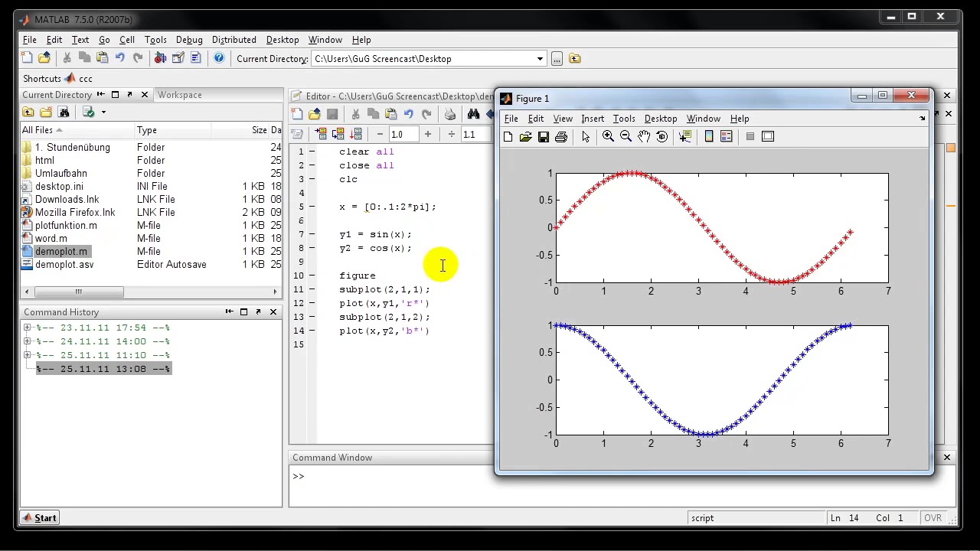980x551 pixels.
Task: Click the Print Figure icon
Action: [x=561, y=136]
